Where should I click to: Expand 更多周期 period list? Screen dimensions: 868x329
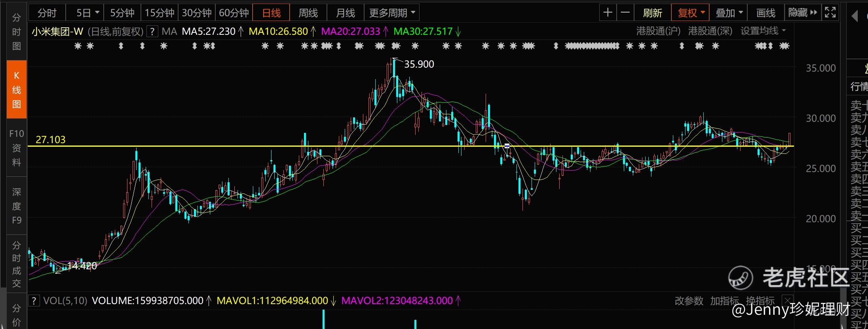pyautogui.click(x=392, y=13)
